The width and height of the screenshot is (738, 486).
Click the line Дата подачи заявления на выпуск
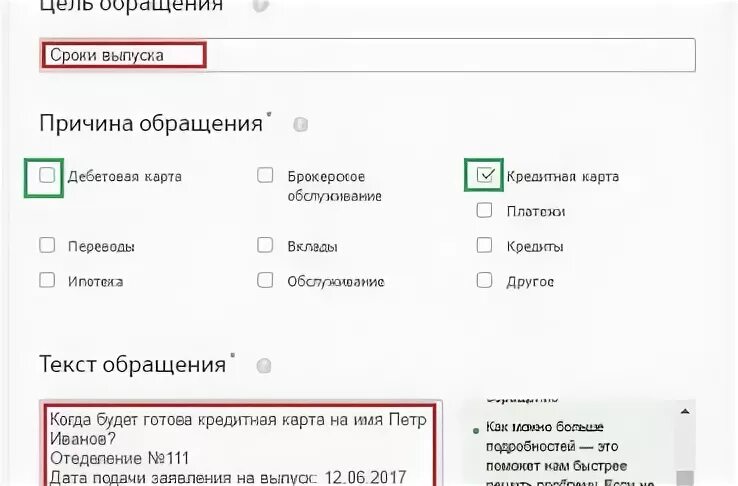pos(228,477)
